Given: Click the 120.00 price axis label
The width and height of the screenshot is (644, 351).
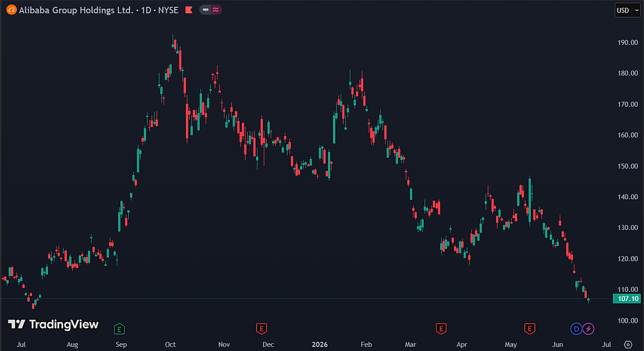Looking at the screenshot, I should point(628,258).
